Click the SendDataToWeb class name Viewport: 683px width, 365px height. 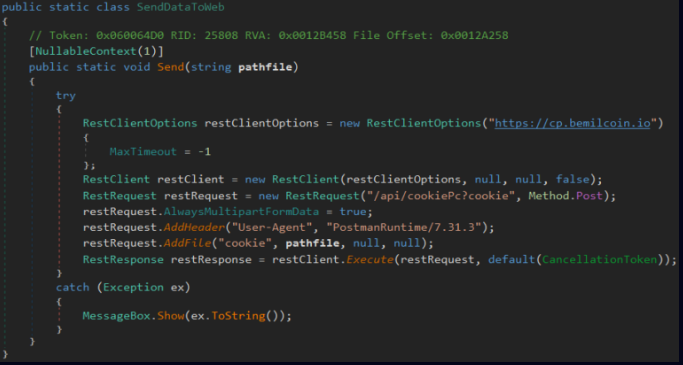click(x=181, y=7)
